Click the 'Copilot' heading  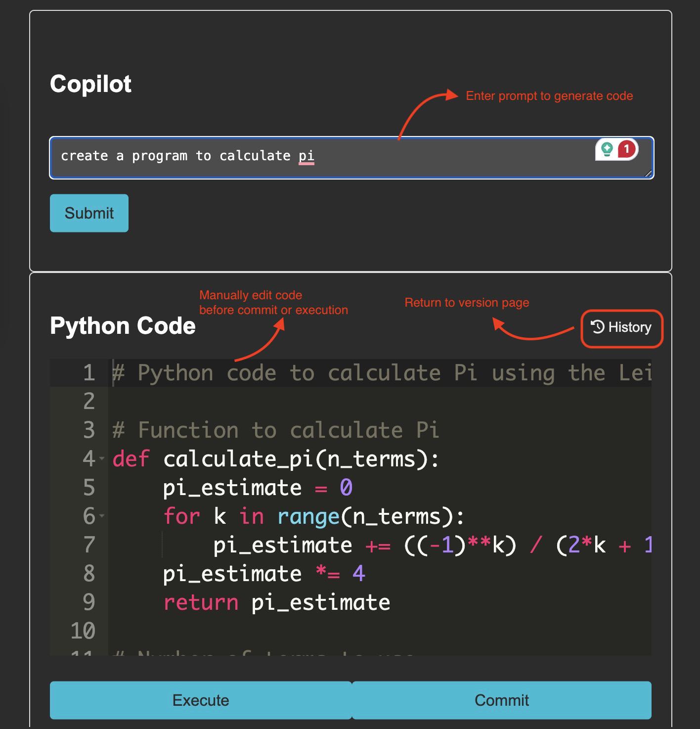(90, 84)
